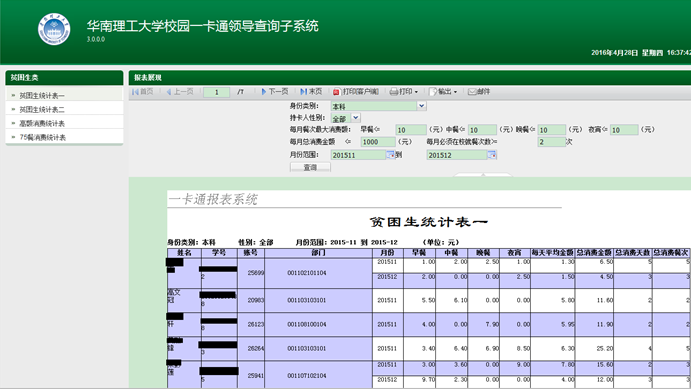Viewport: 691px width, 390px height.
Task: Go to next page (下一页)
Action: coord(275,92)
